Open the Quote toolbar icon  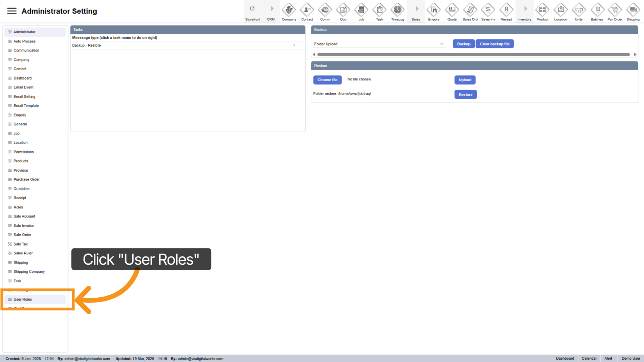452,10
